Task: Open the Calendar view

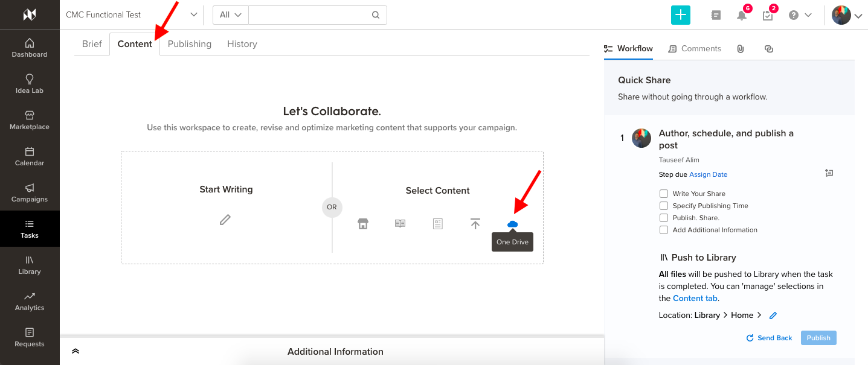Action: [x=30, y=157]
